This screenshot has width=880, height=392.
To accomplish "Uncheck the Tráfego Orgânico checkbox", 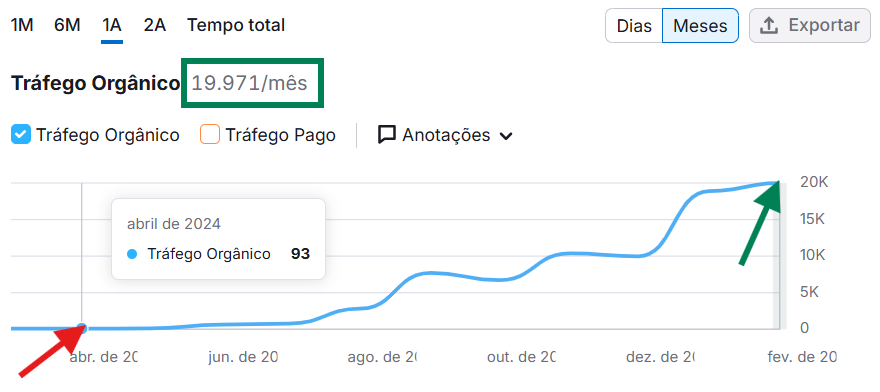I will (x=21, y=135).
